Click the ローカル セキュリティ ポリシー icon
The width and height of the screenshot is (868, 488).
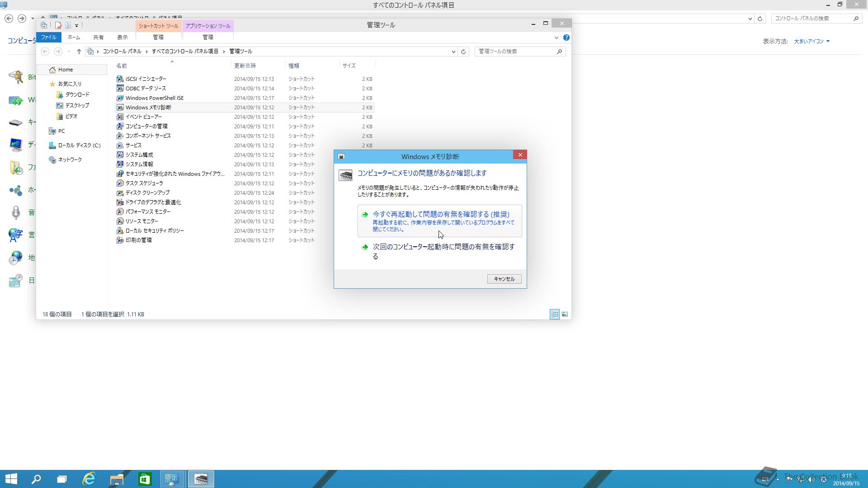(x=120, y=231)
